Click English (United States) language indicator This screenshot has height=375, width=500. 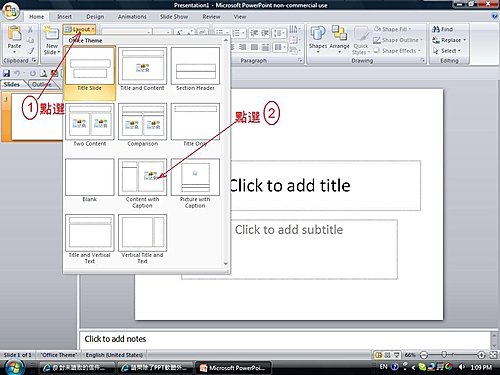point(114,355)
